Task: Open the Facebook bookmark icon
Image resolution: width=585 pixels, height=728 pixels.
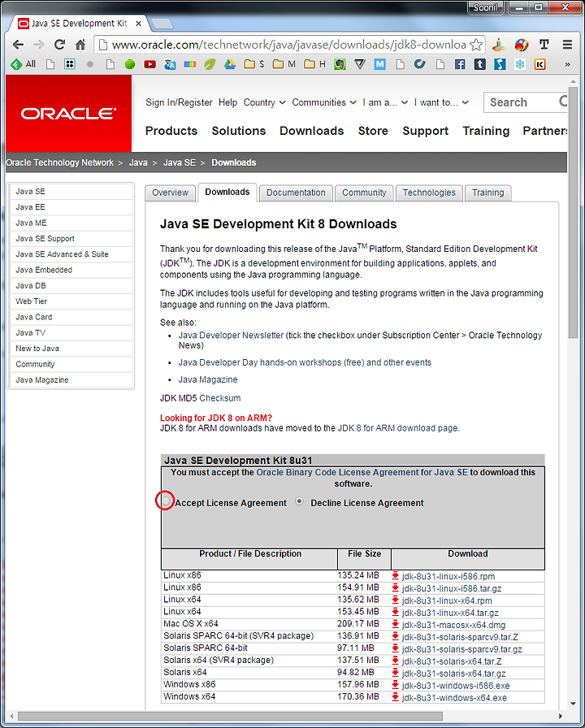Action: click(x=460, y=64)
